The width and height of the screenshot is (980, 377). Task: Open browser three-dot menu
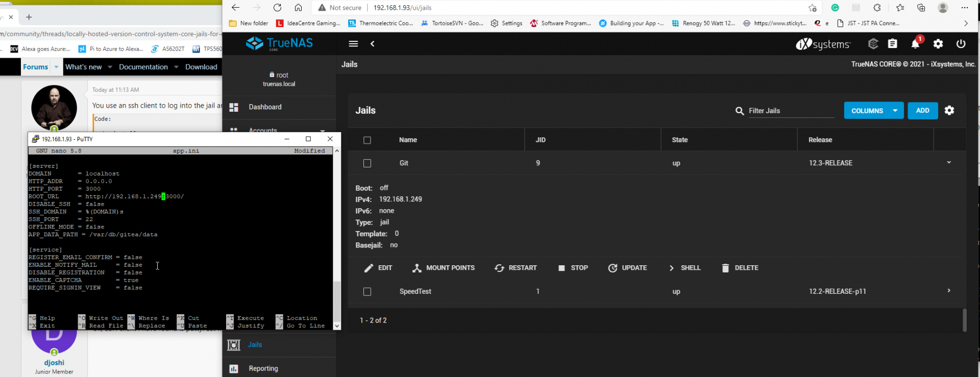964,8
